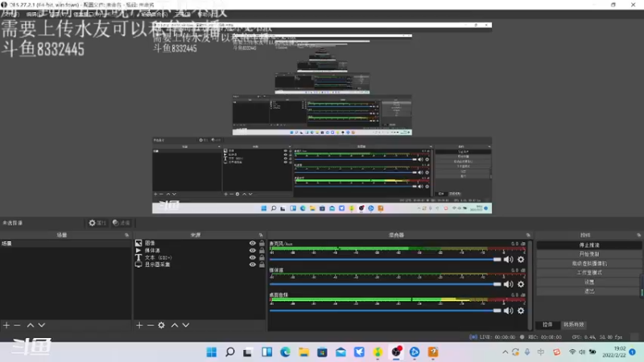The width and height of the screenshot is (644, 362).
Task: Enable 工作室模式 studio mode
Action: pos(589,273)
